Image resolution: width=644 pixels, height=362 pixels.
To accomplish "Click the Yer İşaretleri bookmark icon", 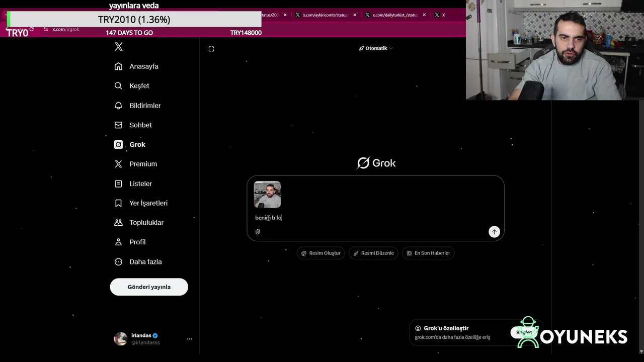I will pyautogui.click(x=118, y=203).
